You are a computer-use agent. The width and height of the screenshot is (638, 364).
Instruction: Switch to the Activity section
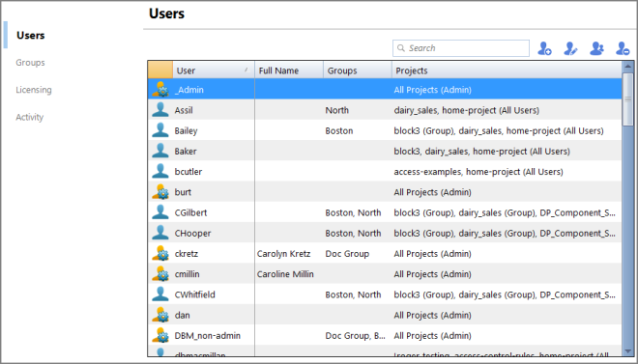[29, 117]
